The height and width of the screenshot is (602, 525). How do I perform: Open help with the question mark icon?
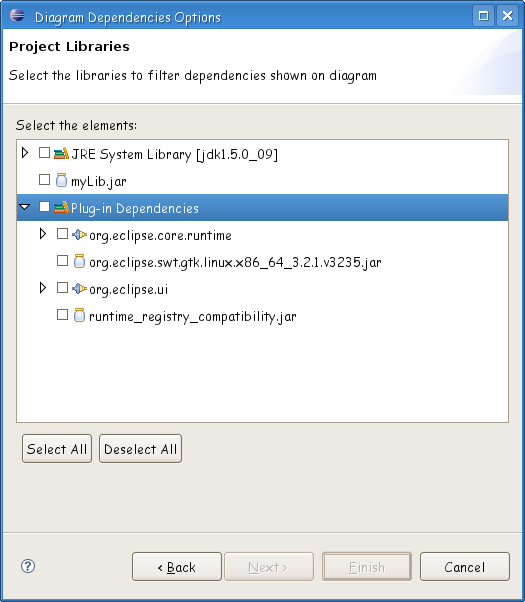pyautogui.click(x=28, y=566)
